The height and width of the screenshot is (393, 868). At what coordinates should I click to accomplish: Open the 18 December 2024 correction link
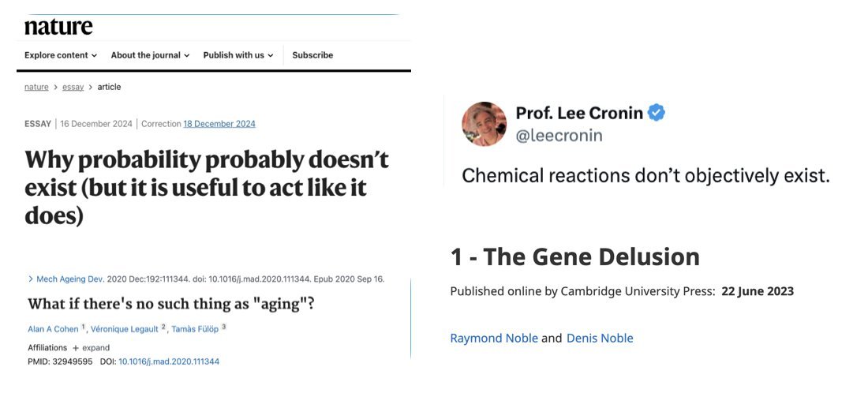[219, 124]
